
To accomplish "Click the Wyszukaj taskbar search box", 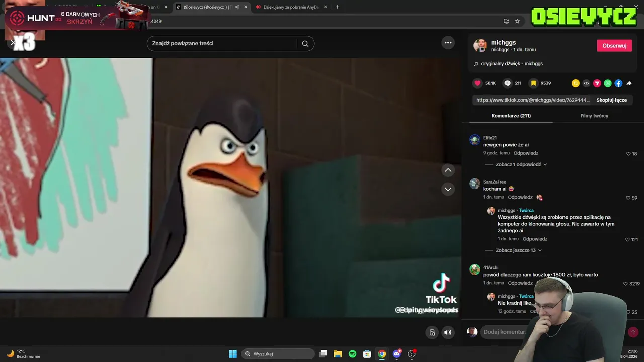I will tap(278, 354).
